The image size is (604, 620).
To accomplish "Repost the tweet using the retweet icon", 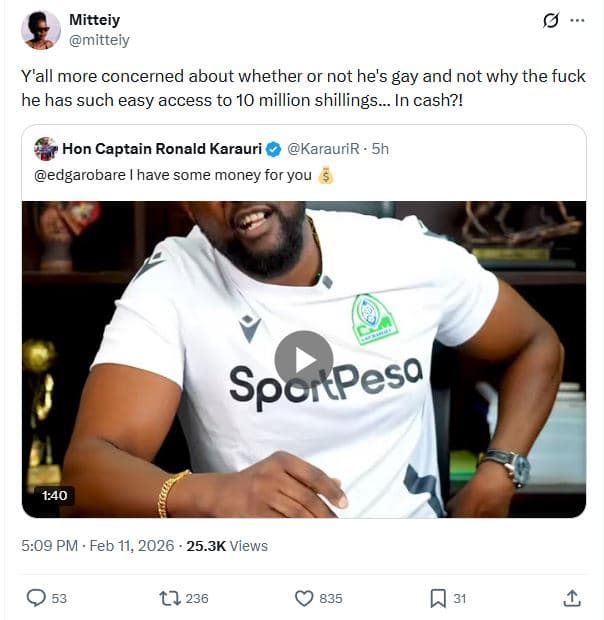I will (x=170, y=597).
